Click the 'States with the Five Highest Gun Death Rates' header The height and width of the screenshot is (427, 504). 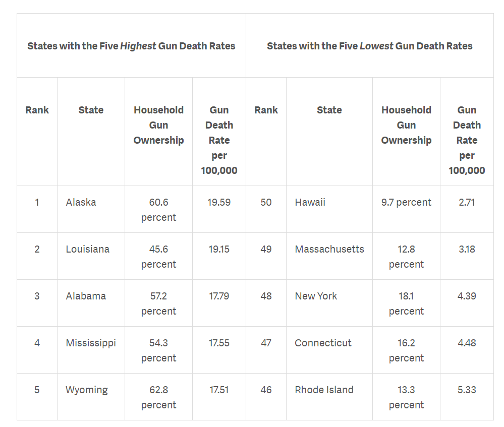click(x=131, y=45)
